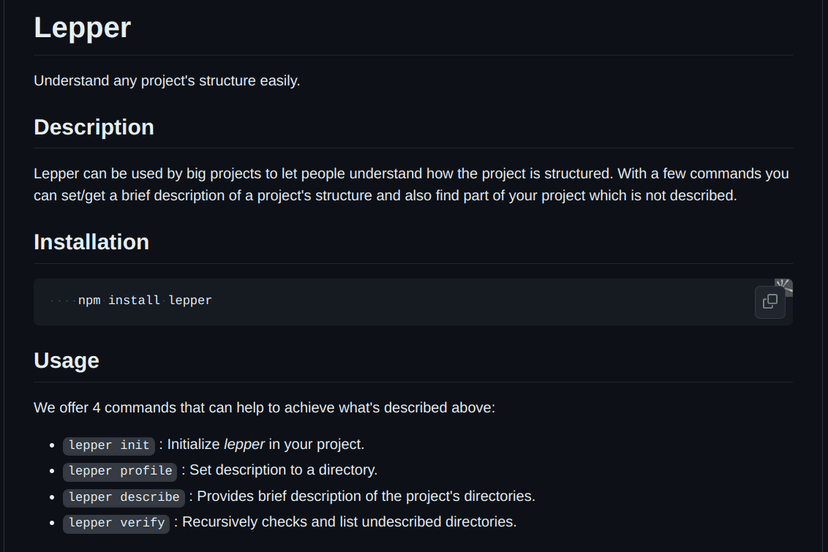Click the 'lepper init' code snippet
This screenshot has height=552, width=828.
coord(109,445)
